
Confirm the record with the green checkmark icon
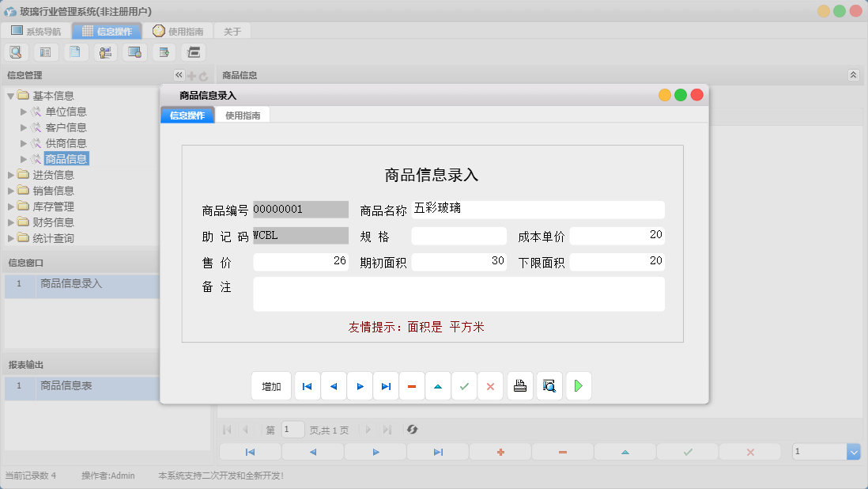pyautogui.click(x=464, y=385)
